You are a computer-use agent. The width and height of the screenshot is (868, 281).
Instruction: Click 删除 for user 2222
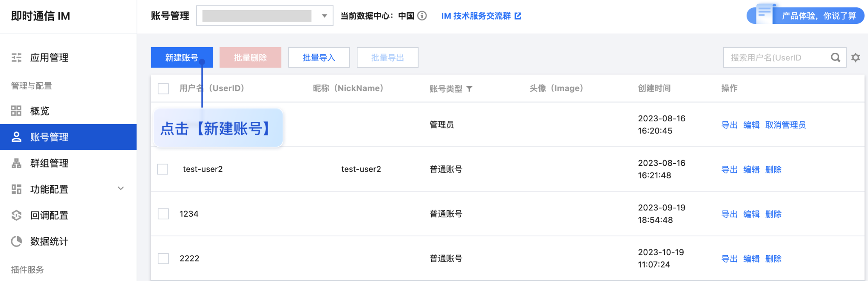click(773, 259)
